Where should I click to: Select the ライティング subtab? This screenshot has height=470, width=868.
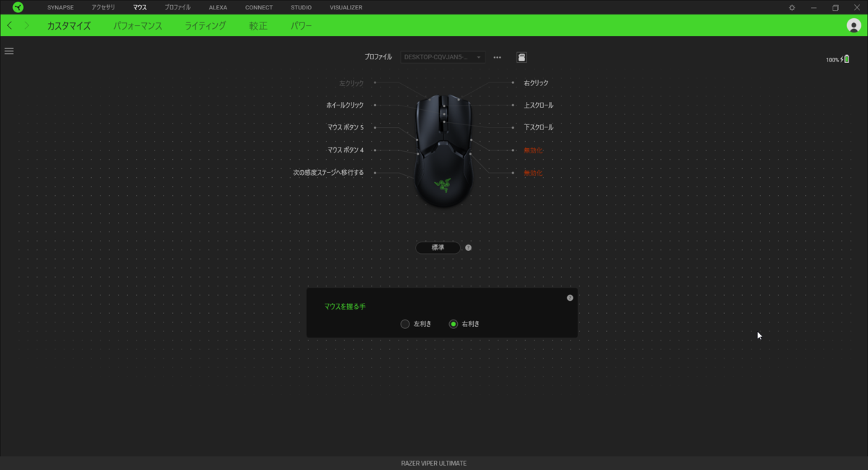tap(205, 25)
